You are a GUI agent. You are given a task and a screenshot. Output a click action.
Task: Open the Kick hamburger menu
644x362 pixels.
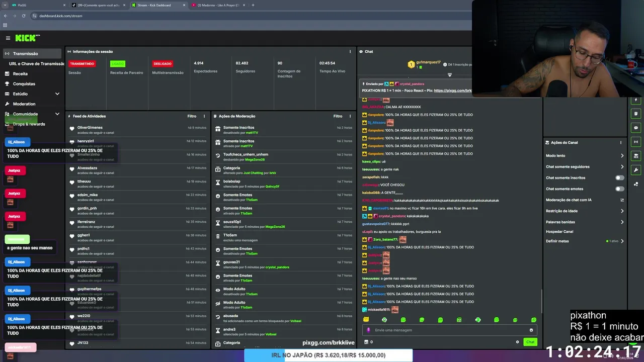(8, 38)
